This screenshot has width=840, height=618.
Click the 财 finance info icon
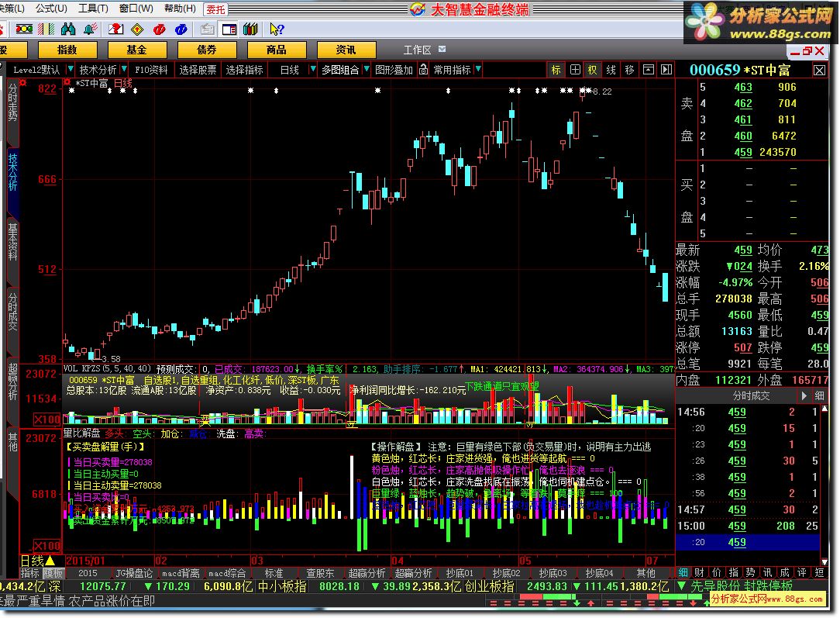[x=700, y=572]
